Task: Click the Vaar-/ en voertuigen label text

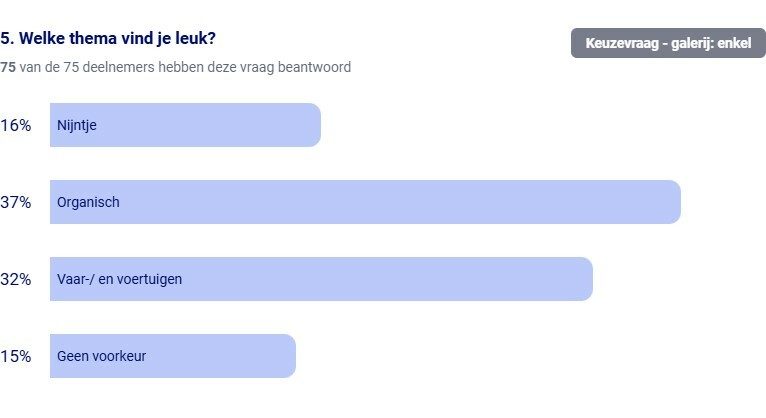Action: [119, 279]
